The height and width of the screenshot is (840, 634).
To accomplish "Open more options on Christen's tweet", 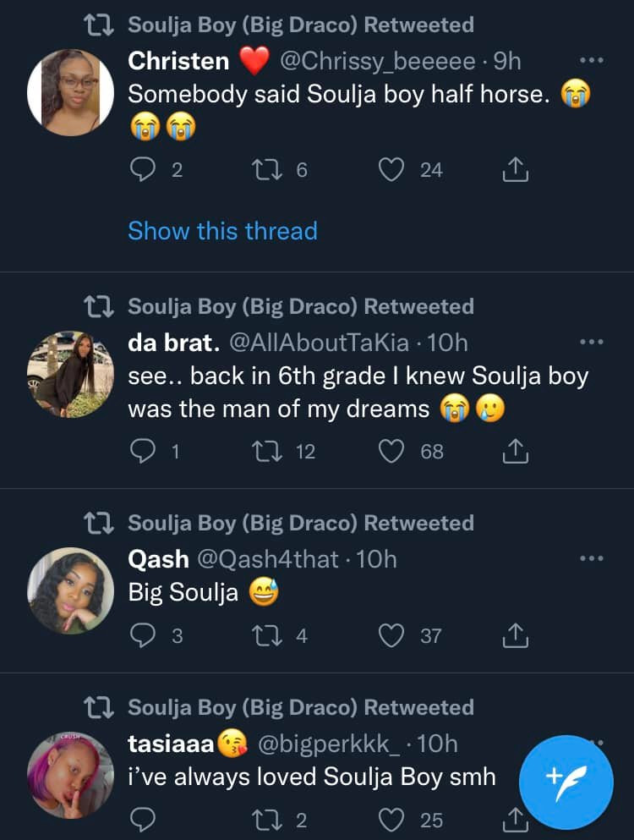I will click(x=591, y=61).
